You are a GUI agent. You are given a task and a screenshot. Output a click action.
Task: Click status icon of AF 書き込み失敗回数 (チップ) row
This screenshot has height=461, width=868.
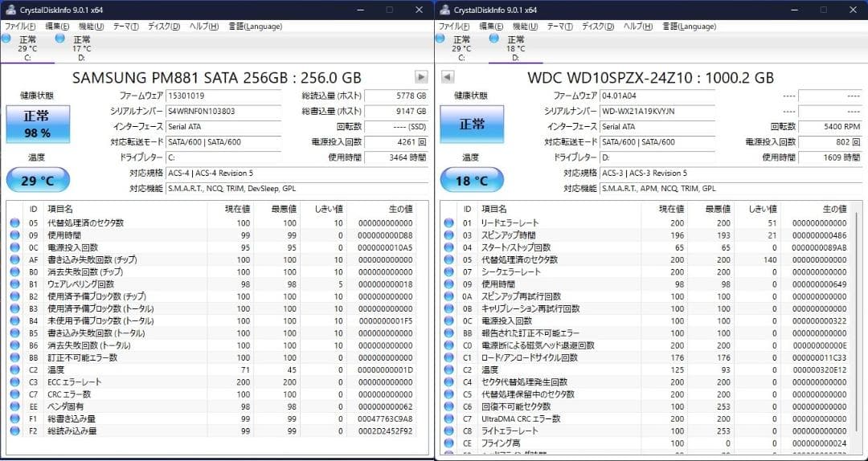coord(14,259)
